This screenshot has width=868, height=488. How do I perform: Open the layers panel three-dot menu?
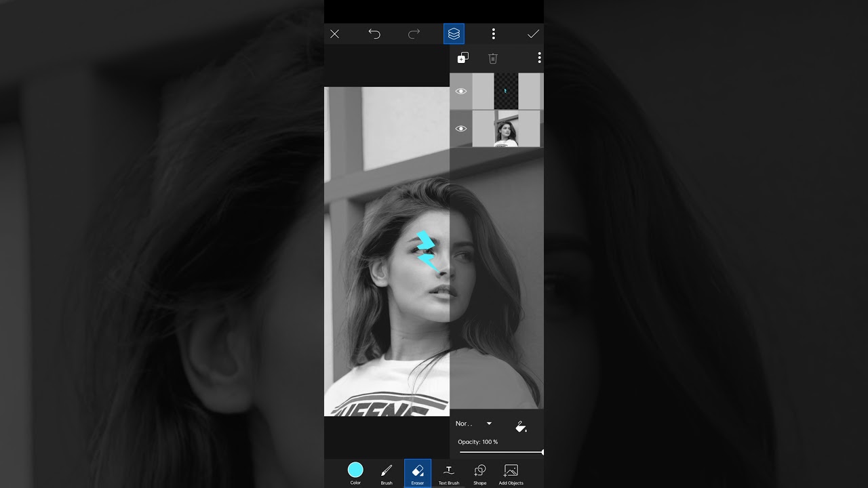pos(539,58)
